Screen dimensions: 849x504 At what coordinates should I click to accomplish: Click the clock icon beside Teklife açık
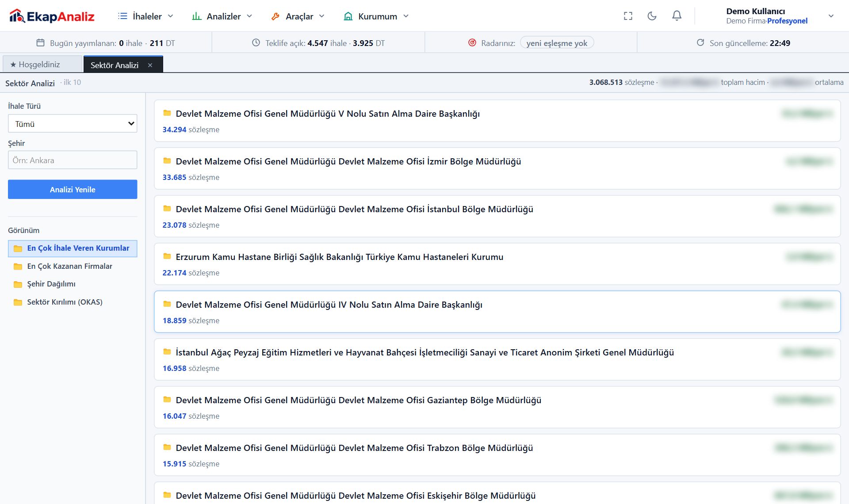(256, 43)
